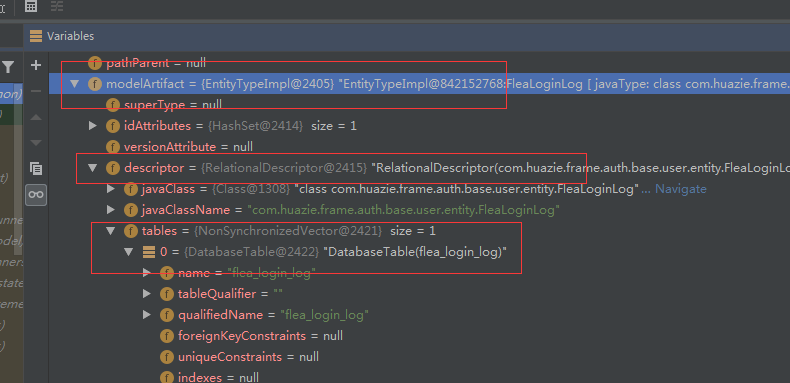Click the trace/threads view icon in top toolbar

[x=57, y=6]
